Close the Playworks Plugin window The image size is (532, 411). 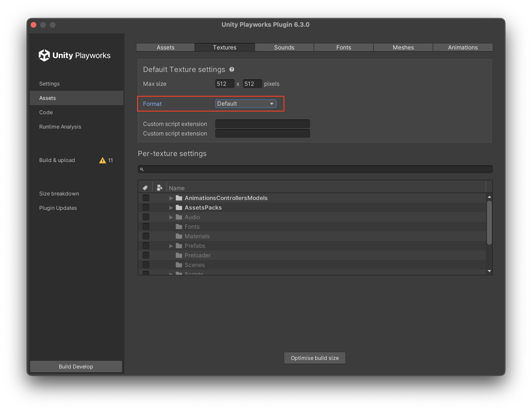34,25
